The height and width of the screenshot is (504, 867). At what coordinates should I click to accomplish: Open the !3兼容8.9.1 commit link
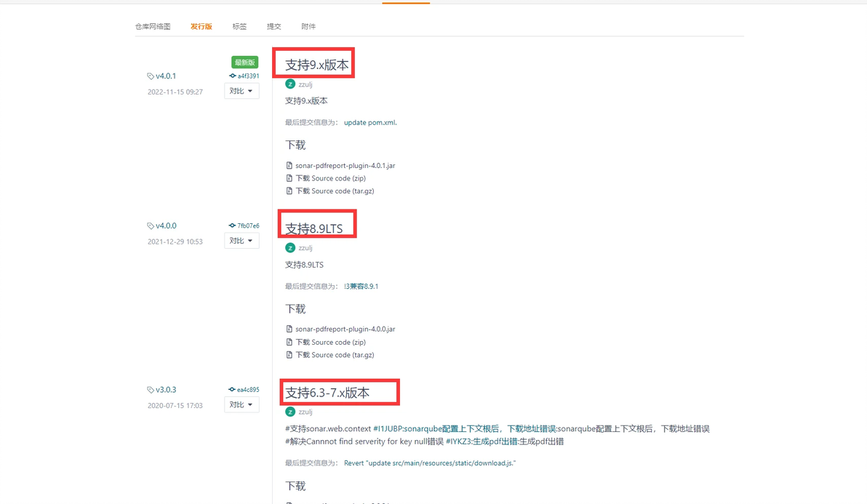click(x=361, y=287)
